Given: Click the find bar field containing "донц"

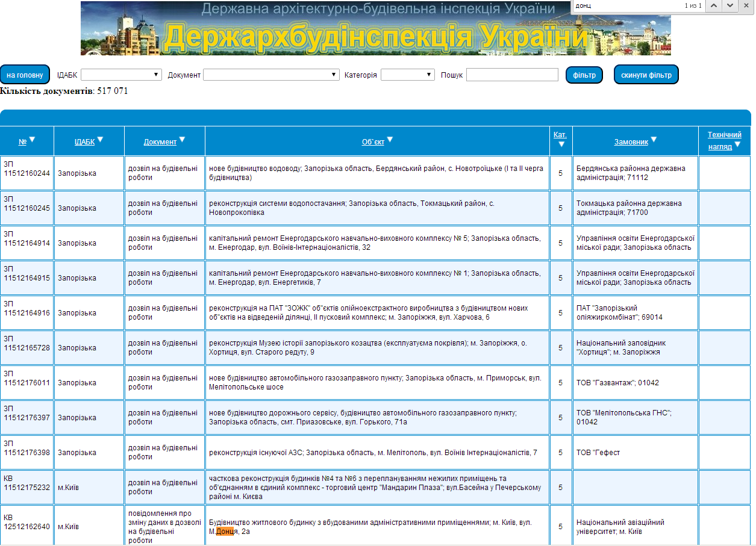Looking at the screenshot, I should (x=626, y=5).
